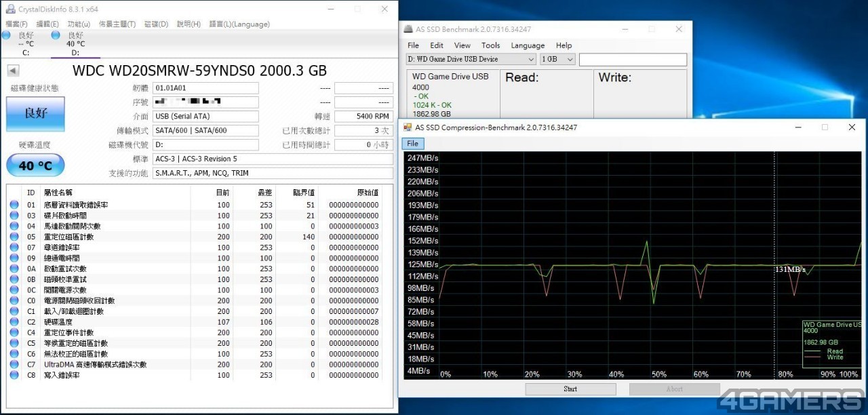Click the standard field ACS-3 Revision 5

coord(273,159)
